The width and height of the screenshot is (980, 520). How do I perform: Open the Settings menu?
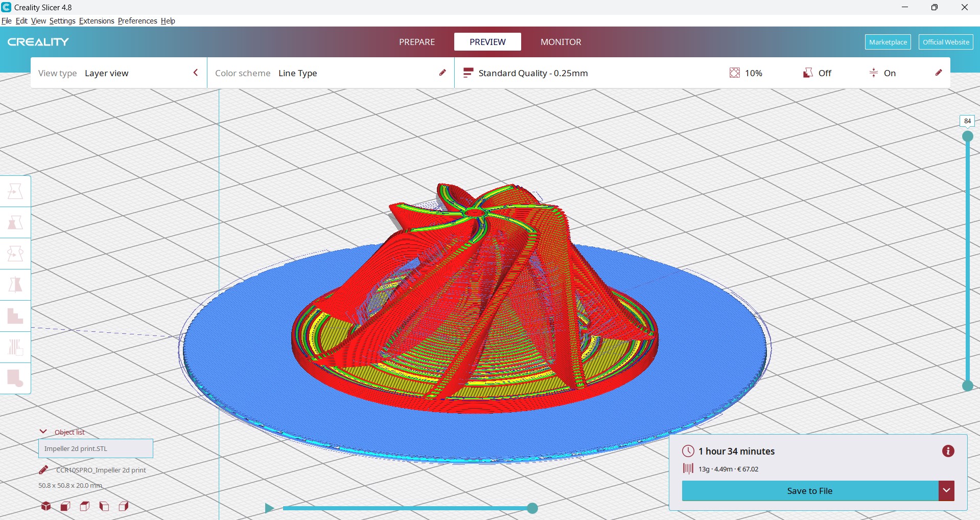coord(62,21)
